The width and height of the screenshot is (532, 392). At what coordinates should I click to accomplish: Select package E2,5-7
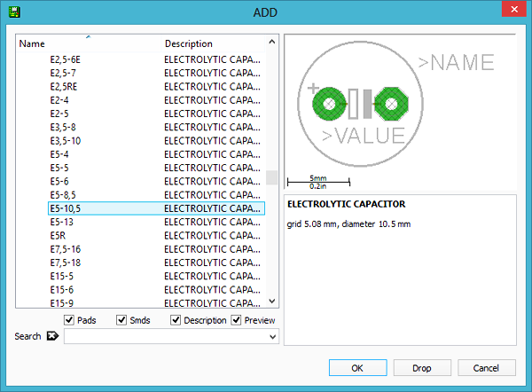click(x=156, y=73)
